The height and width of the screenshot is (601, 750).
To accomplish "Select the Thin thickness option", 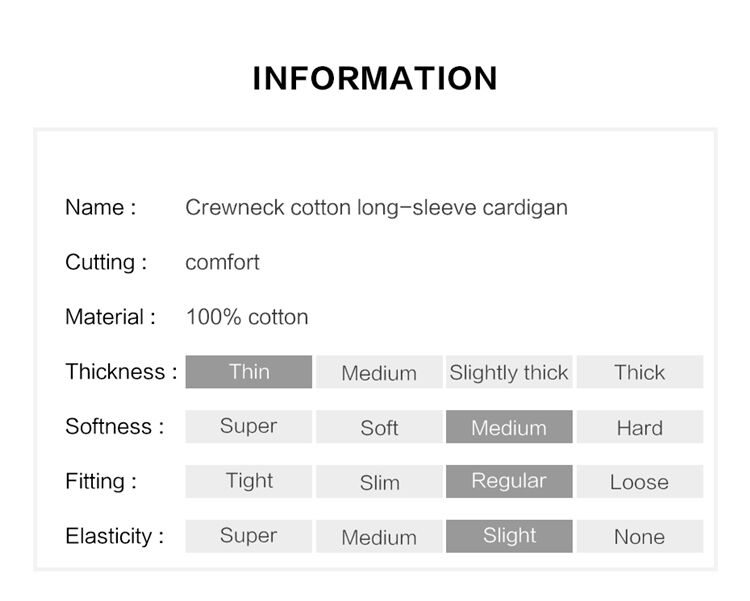I will [249, 372].
